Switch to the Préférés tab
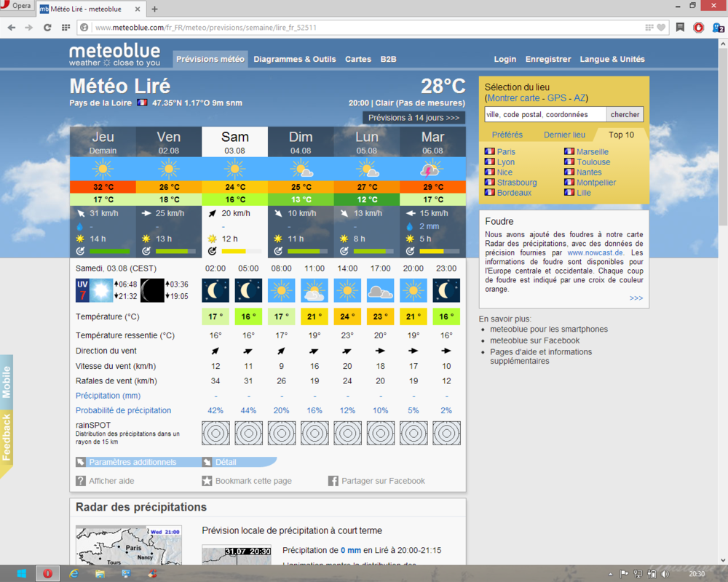728x582 pixels. click(507, 135)
